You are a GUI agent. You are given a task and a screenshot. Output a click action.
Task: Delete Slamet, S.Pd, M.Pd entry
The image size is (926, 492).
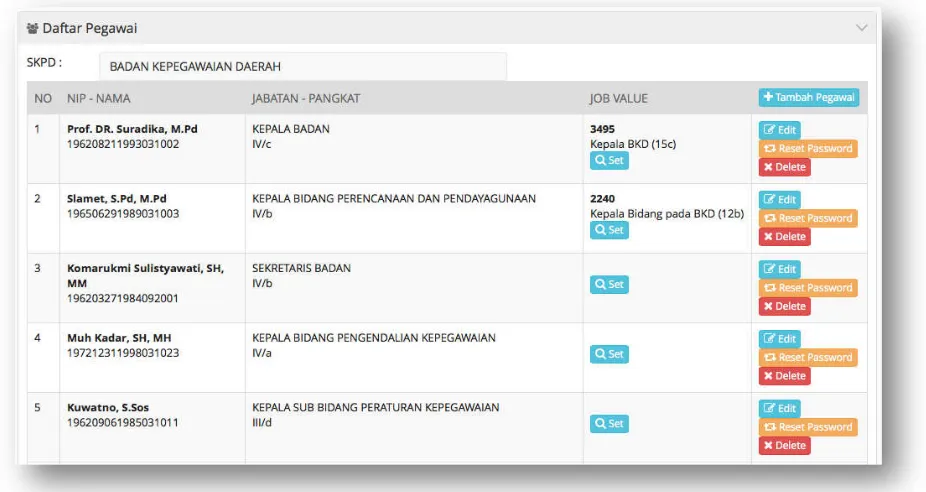(x=784, y=237)
